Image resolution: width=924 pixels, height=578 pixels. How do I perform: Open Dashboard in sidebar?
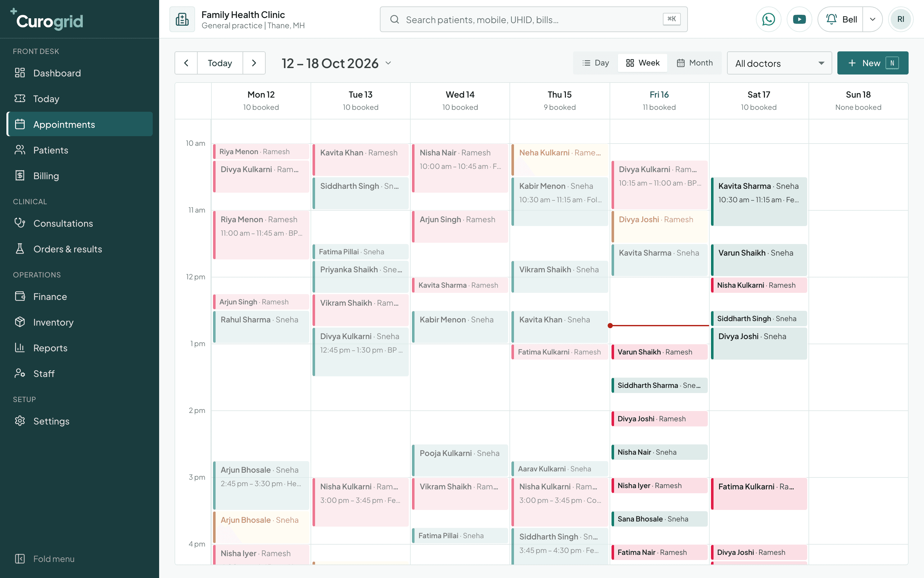pos(80,73)
